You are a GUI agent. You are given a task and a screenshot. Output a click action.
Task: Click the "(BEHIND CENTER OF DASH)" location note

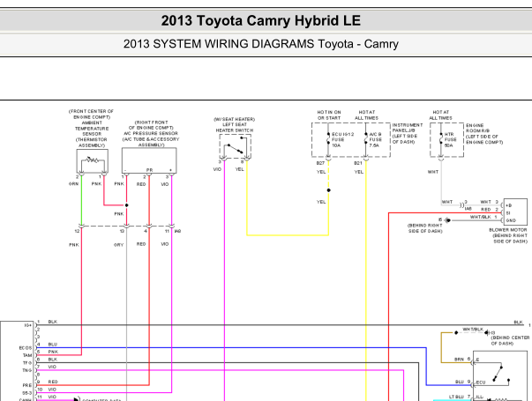pyautogui.click(x=510, y=341)
